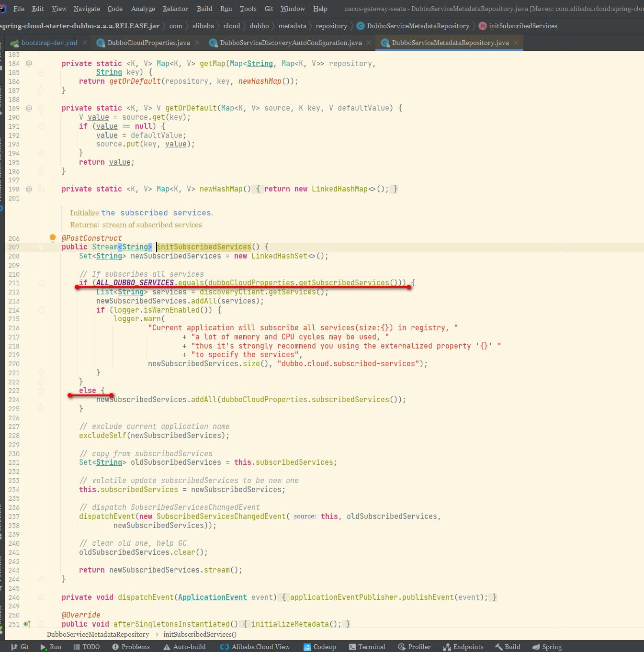This screenshot has height=652, width=644.
Task: Open the Build tool window
Action: (508, 647)
